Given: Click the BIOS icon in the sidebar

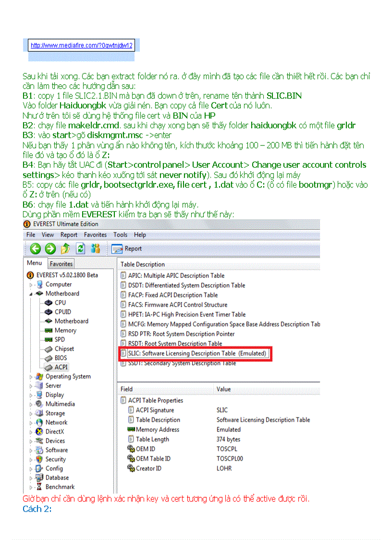Looking at the screenshot, I should (49, 358).
